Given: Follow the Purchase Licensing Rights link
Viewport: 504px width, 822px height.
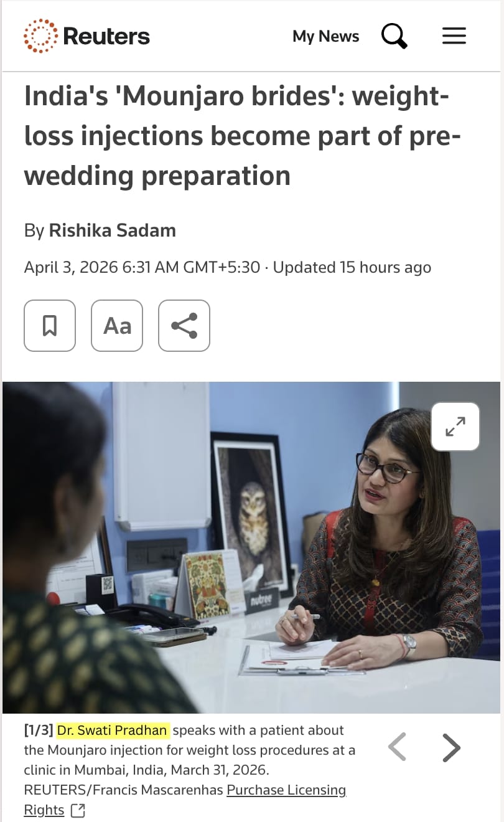Looking at the screenshot, I should click(x=185, y=800).
